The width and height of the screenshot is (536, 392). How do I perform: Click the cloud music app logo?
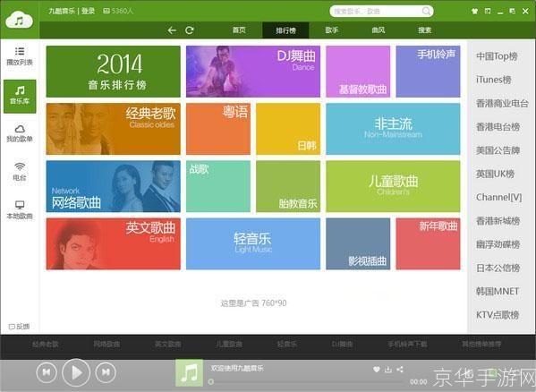tap(19, 20)
